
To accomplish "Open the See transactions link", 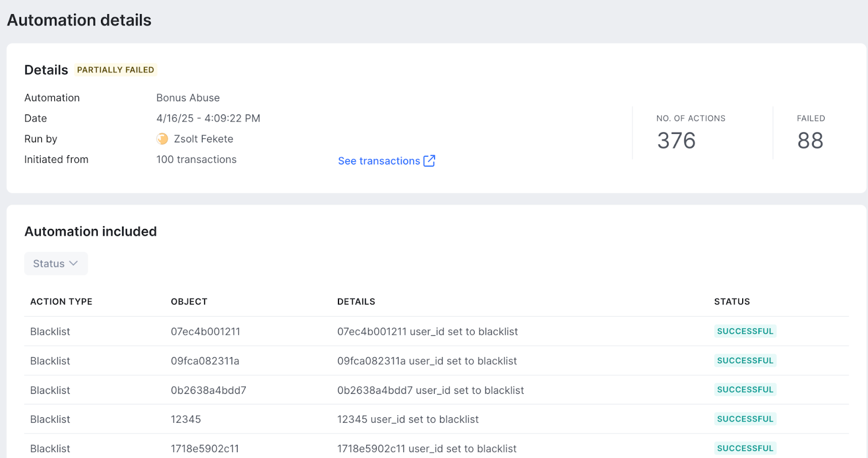I will pyautogui.click(x=386, y=161).
